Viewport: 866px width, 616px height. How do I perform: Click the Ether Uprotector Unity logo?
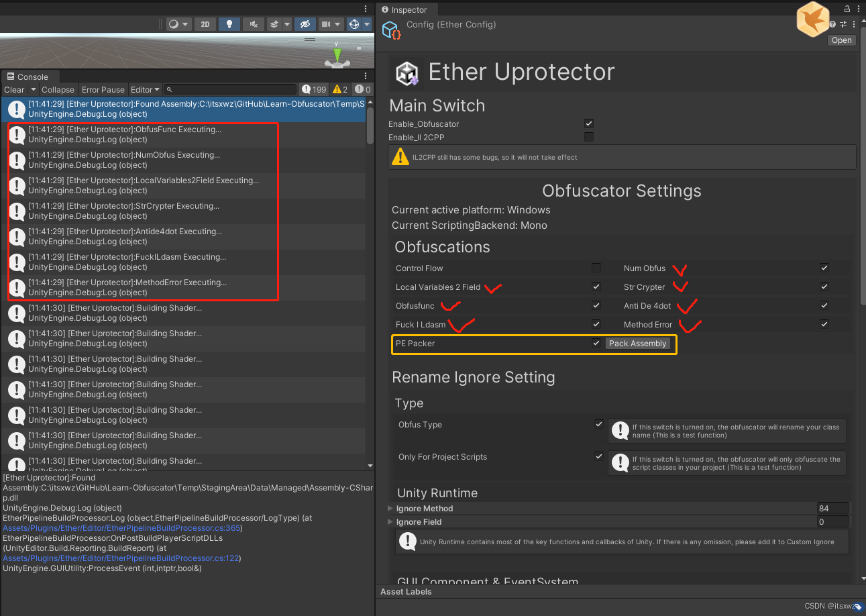pos(407,74)
